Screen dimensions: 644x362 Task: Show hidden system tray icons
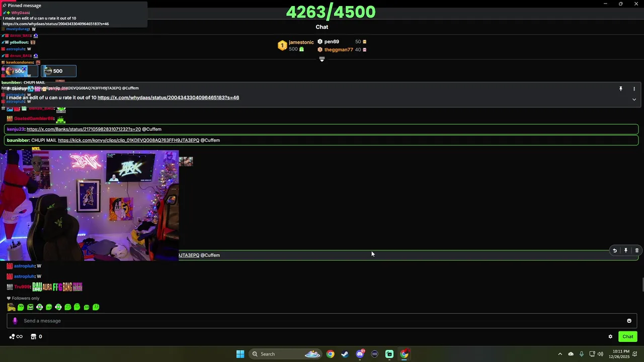pyautogui.click(x=560, y=354)
